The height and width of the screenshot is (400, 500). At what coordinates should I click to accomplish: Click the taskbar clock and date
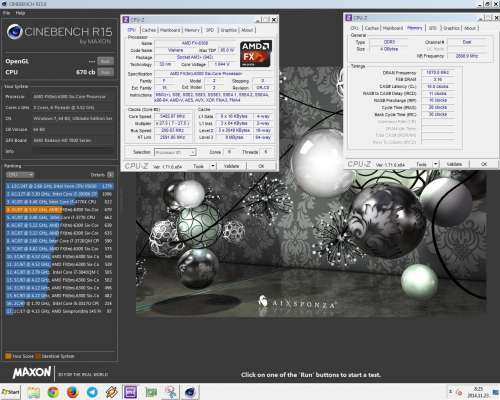pyautogui.click(x=478, y=392)
